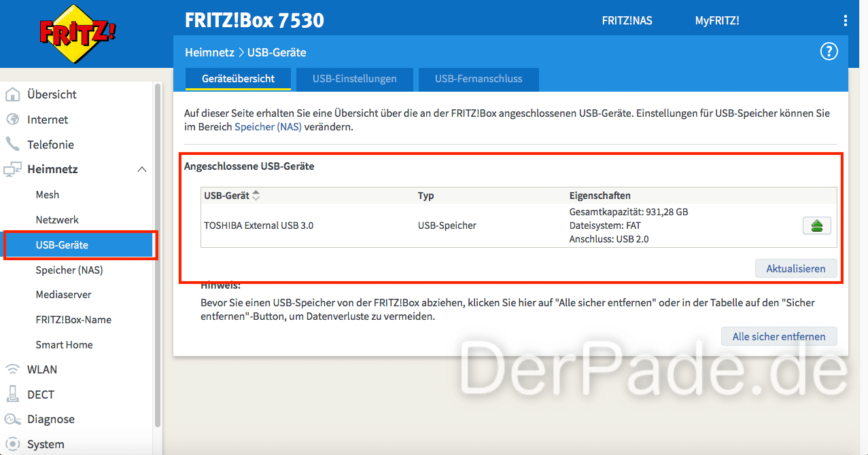Image resolution: width=868 pixels, height=455 pixels.
Task: Click the System icon in the sidebar
Action: [x=12, y=445]
